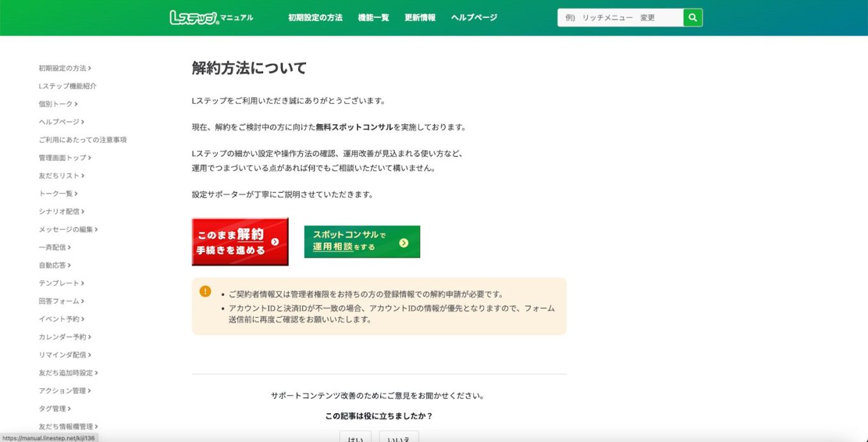Click the いいえ feedback button

pyautogui.click(x=400, y=439)
